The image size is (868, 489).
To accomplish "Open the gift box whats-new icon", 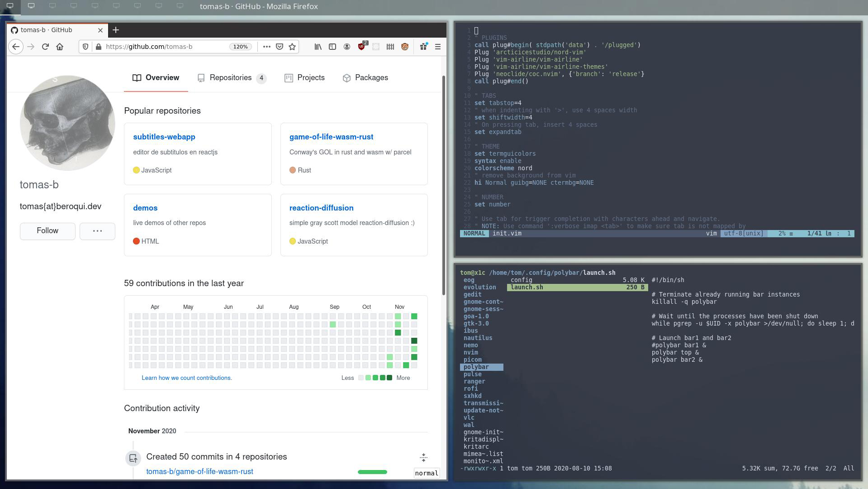I will point(424,46).
